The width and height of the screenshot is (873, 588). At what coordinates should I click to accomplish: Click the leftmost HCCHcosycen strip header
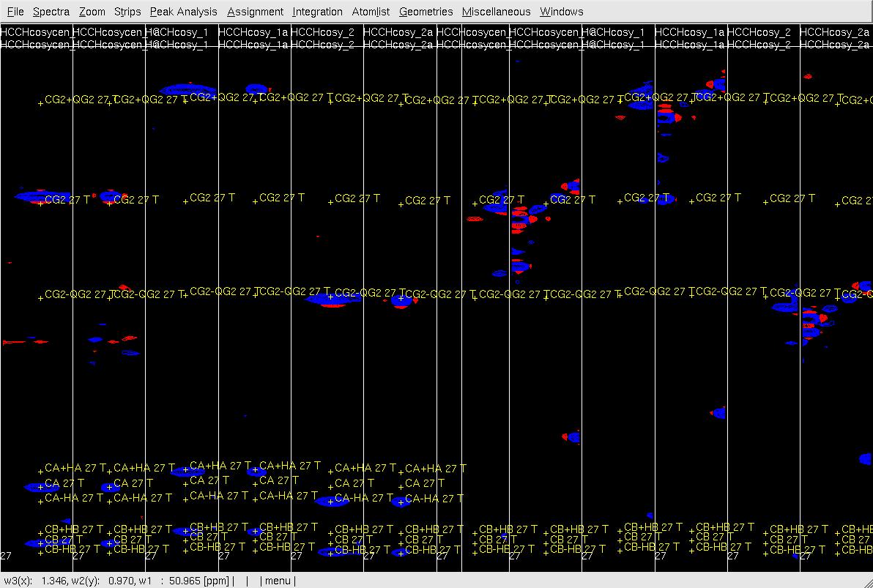click(x=35, y=32)
